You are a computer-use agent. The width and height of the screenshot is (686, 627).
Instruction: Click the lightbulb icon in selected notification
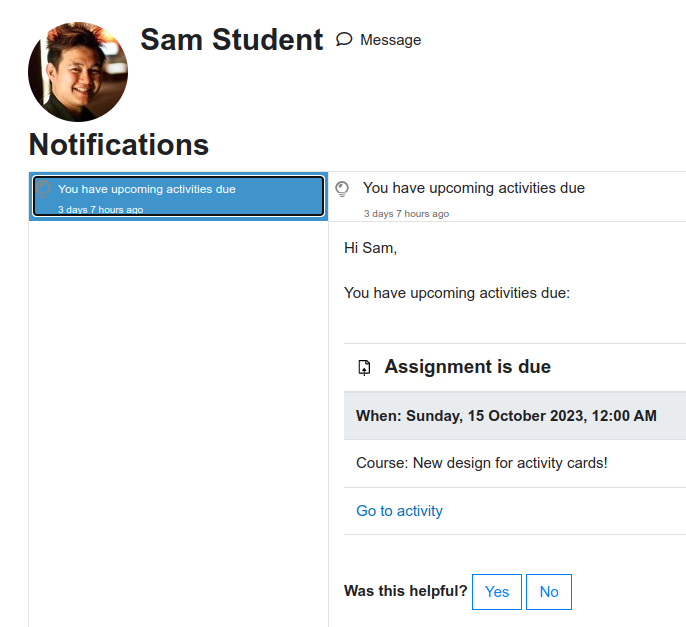(x=43, y=189)
